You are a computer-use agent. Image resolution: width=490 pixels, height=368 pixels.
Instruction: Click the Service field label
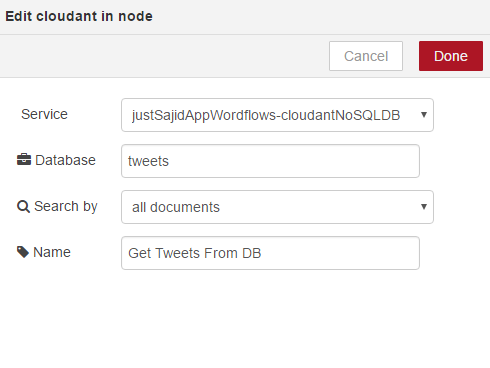(x=44, y=114)
